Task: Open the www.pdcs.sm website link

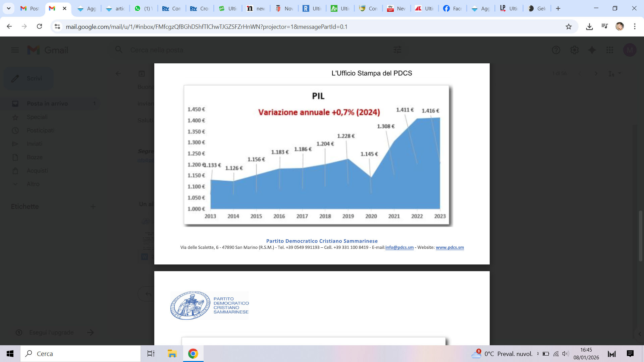Action: (x=449, y=247)
